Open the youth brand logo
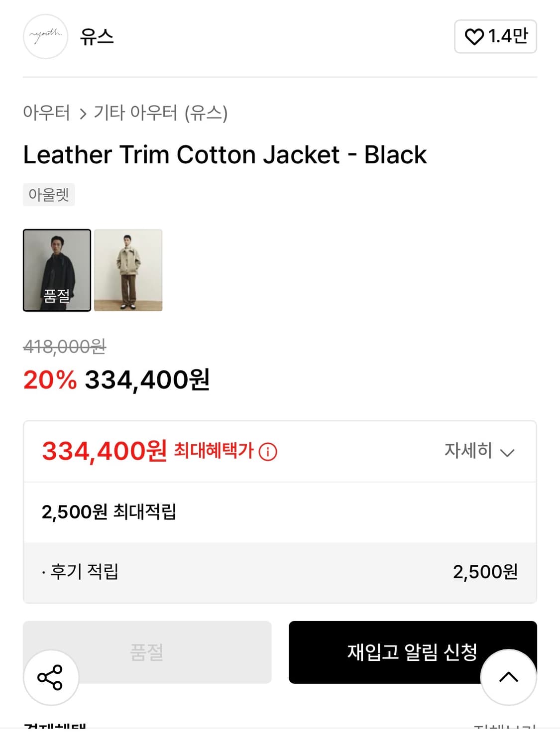This screenshot has width=560, height=743. 45,36
